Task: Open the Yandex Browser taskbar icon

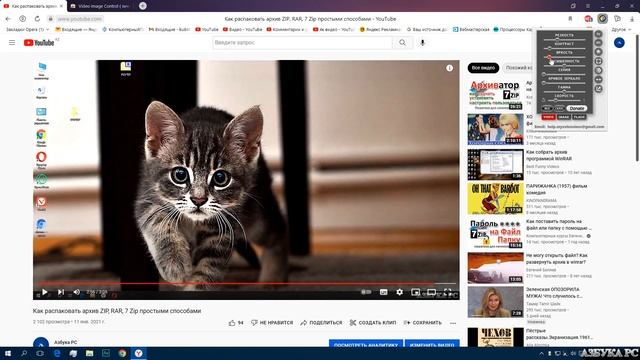Action: tap(138, 353)
